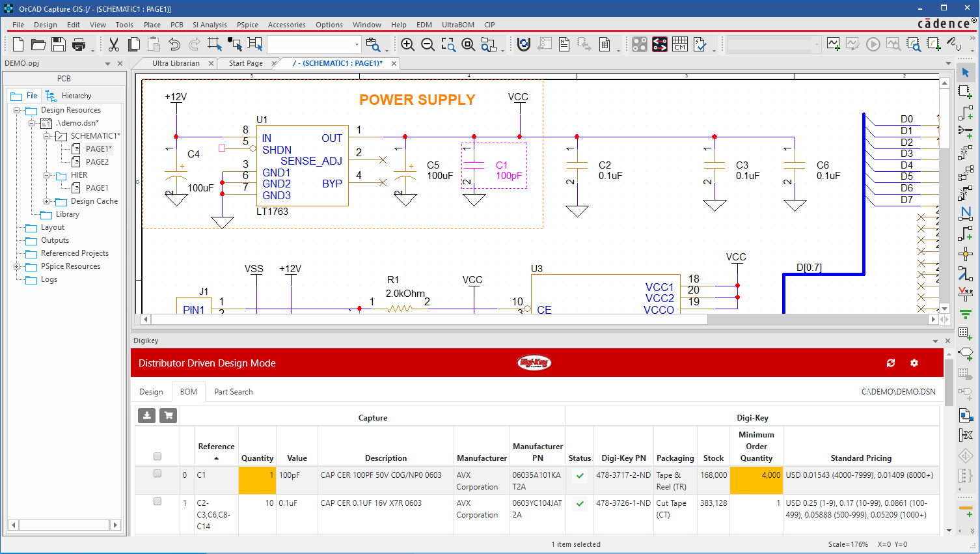This screenshot has height=554, width=980.
Task: Click the Open folder toolbar icon
Action: point(38,44)
